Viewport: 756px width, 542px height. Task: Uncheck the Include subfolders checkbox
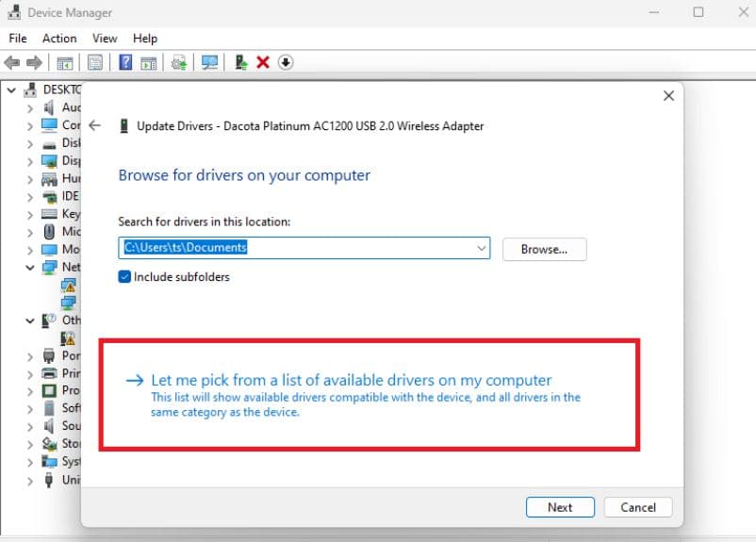click(124, 277)
